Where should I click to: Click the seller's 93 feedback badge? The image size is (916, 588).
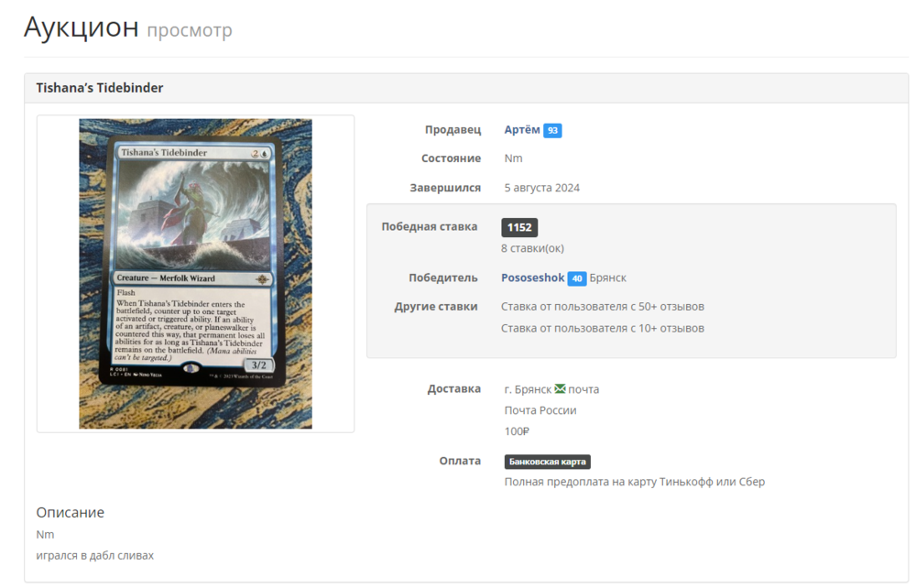(x=552, y=130)
